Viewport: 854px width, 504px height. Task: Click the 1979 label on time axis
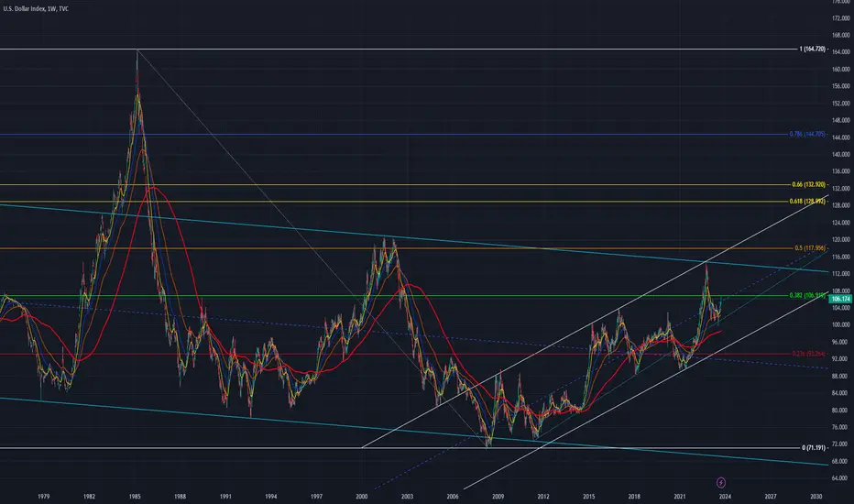click(x=44, y=497)
